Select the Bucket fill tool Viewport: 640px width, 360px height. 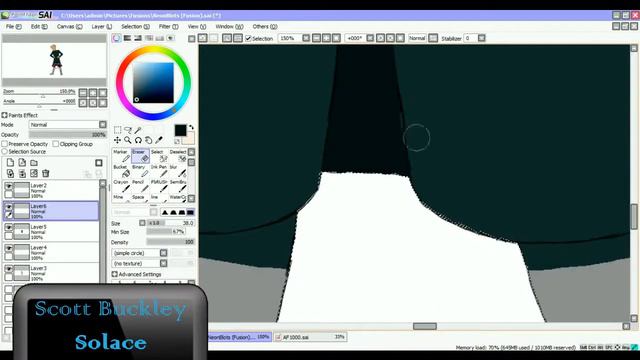[121, 171]
